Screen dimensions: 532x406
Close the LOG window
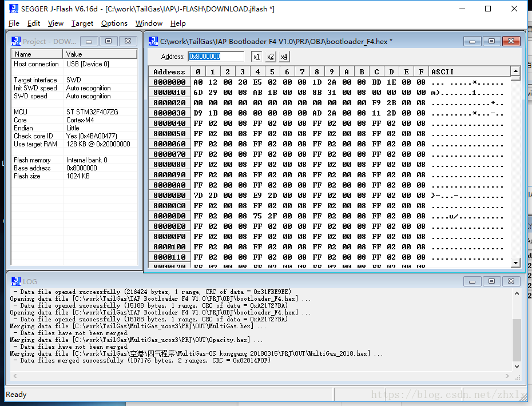511,281
